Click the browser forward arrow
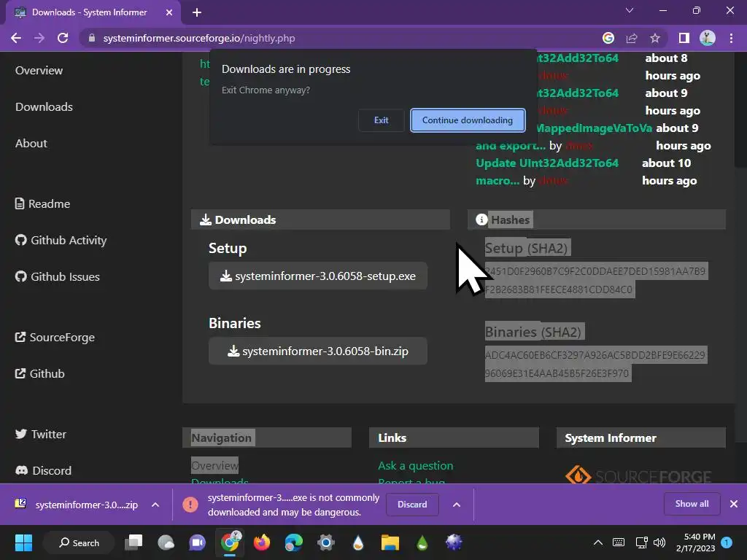 39,38
